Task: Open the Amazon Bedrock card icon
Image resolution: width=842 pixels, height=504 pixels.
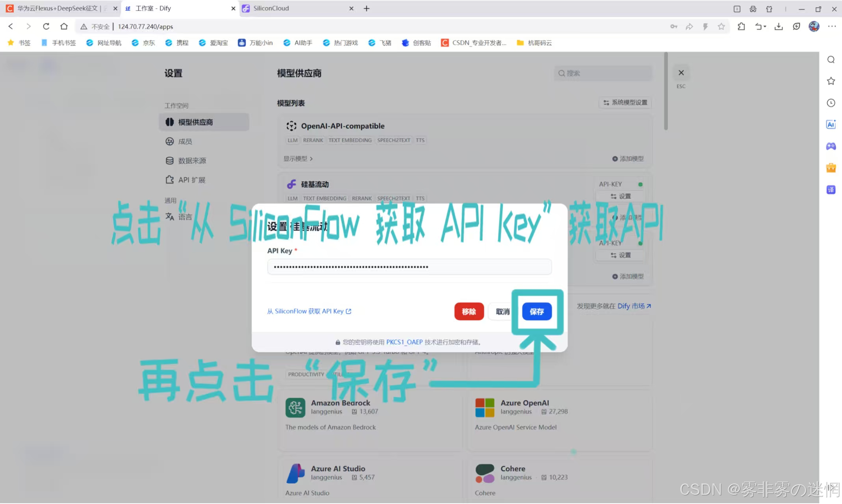Action: point(296,408)
